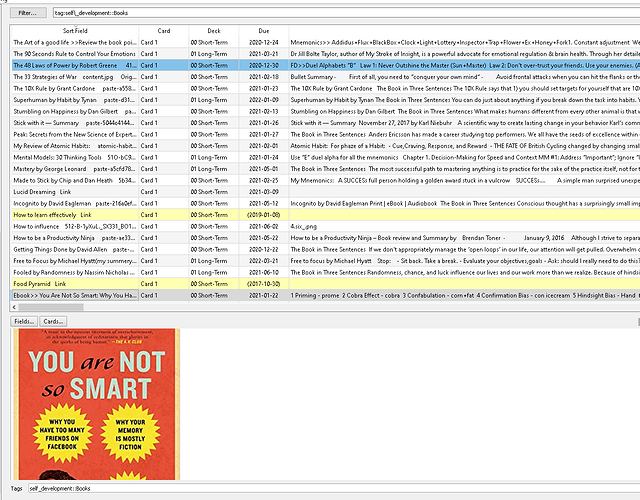Open the Filter... button
This screenshot has width=640, height=500.
point(28,13)
